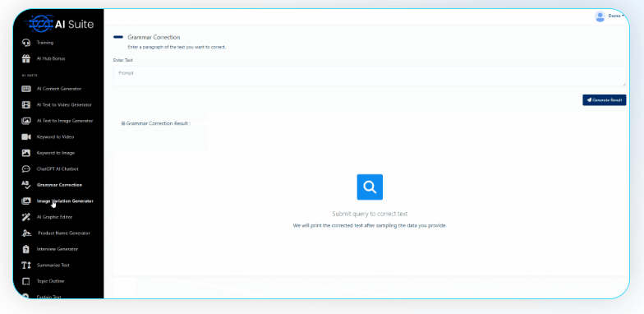Click the Grammar Correction page title
This screenshot has width=644, height=314.
[x=154, y=37]
